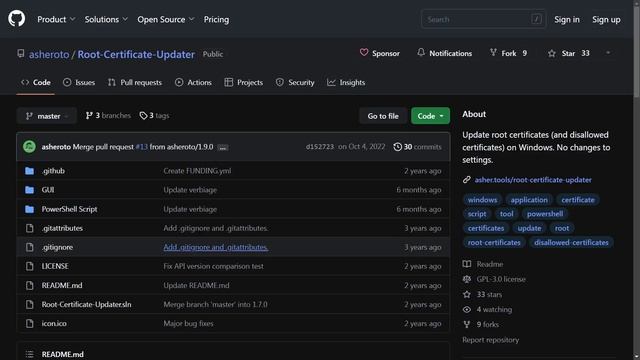This screenshot has height=360, width=640.
Task: Switch to the Insights tab
Action: [346, 82]
